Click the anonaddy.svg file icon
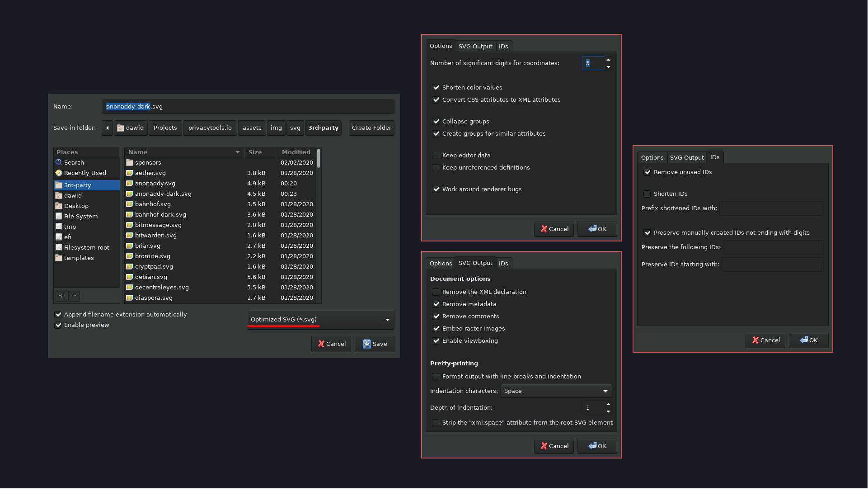Image resolution: width=868 pixels, height=501 pixels. click(x=130, y=183)
